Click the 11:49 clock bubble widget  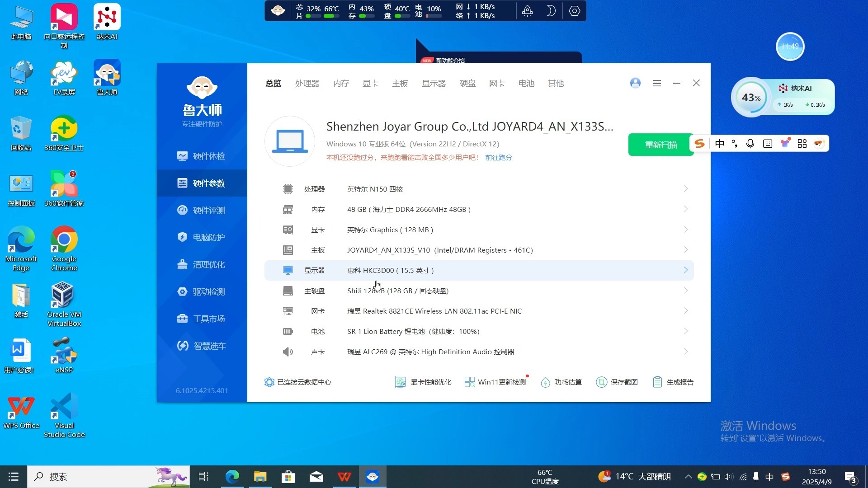tap(790, 46)
